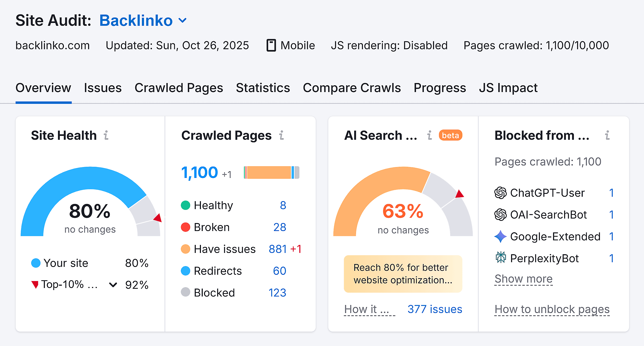Click the Google-Extended icon
The image size is (644, 346).
tap(501, 236)
